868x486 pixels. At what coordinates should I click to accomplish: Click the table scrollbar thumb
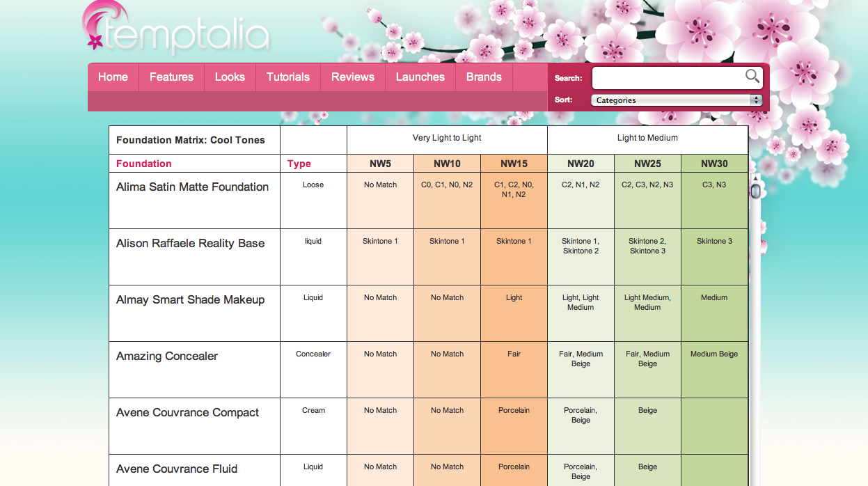coord(756,191)
